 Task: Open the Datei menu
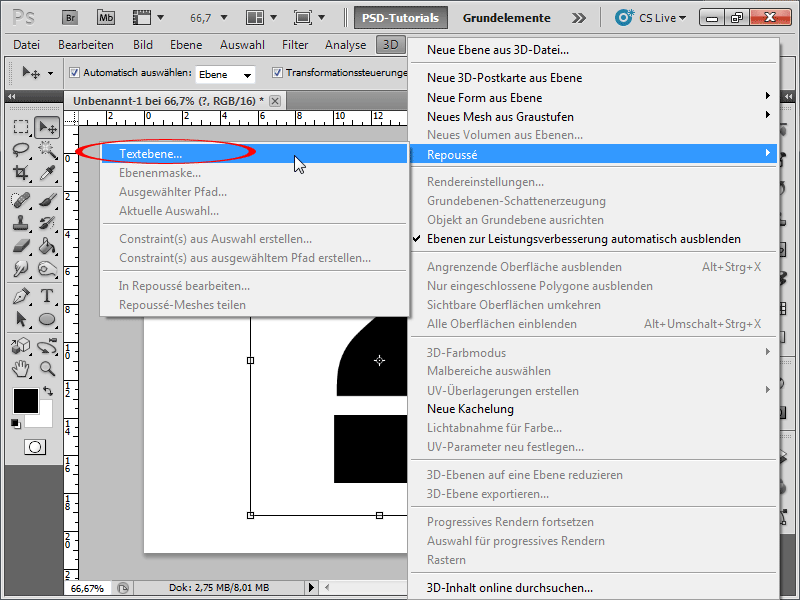pyautogui.click(x=27, y=45)
